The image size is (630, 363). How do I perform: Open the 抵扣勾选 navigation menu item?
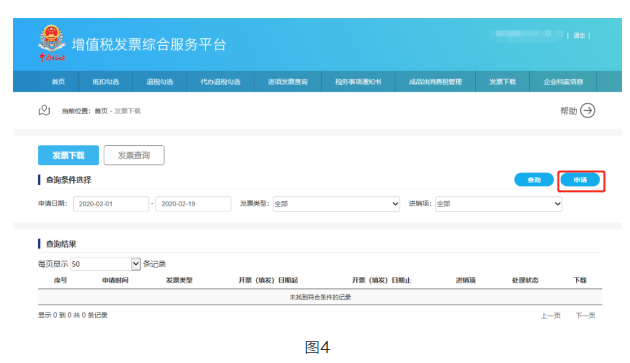pyautogui.click(x=106, y=82)
